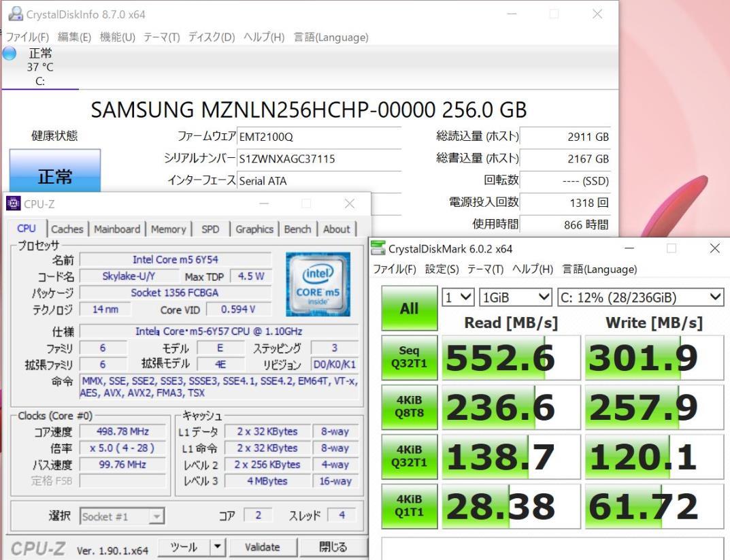This screenshot has height=560, width=730.
Task: Open ファイル(F) menu in CrystalDiskMark
Action: click(x=395, y=269)
